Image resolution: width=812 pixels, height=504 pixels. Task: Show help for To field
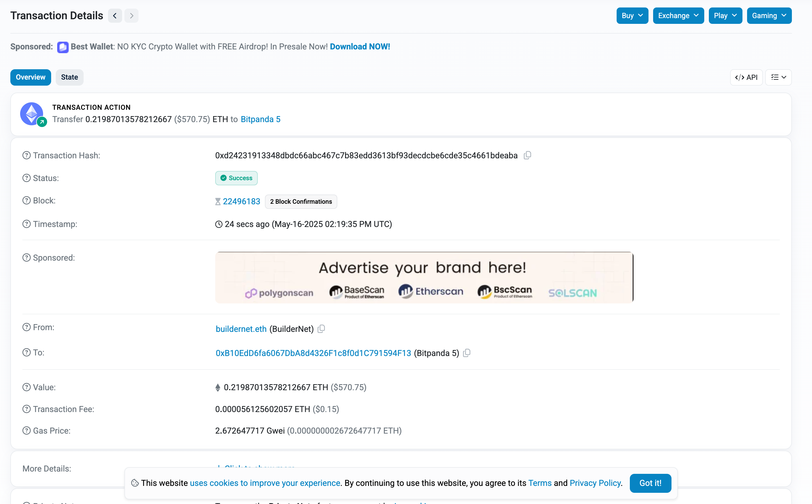[26, 352]
